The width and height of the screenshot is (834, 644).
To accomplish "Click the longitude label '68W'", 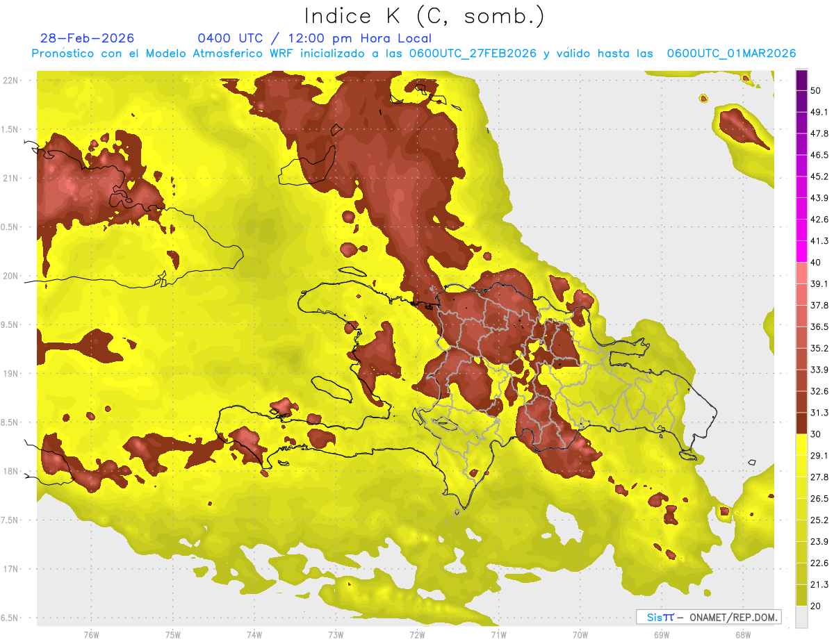I will click(x=742, y=635).
